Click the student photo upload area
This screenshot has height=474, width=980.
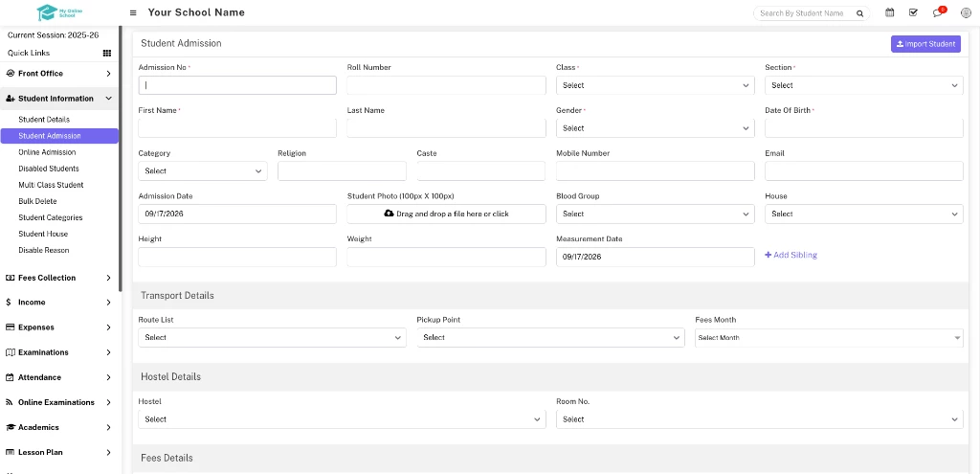(x=446, y=214)
